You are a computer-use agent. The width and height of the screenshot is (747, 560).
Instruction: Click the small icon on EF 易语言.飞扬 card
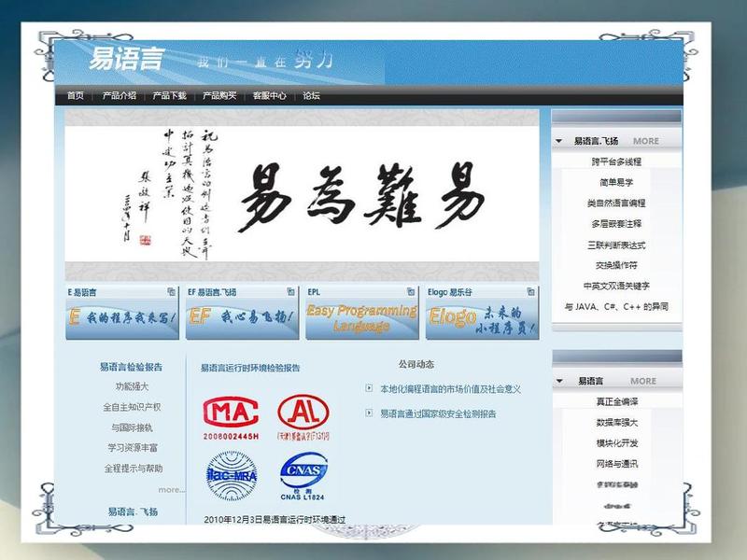click(x=290, y=291)
